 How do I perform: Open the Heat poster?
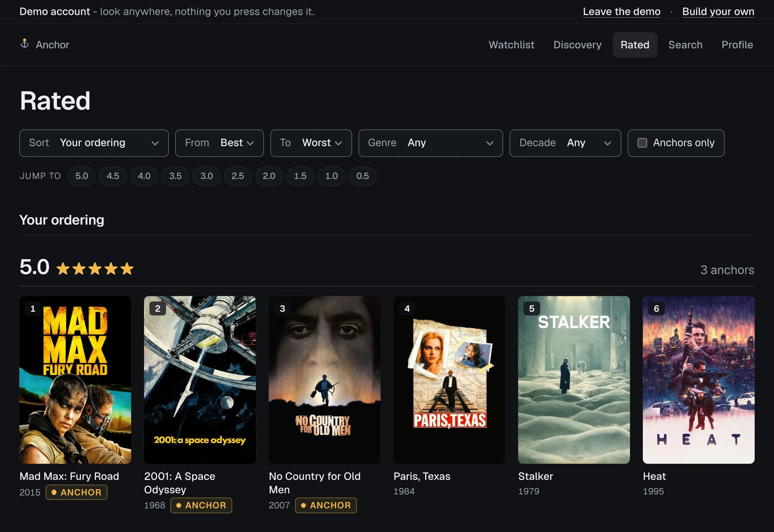tap(698, 380)
